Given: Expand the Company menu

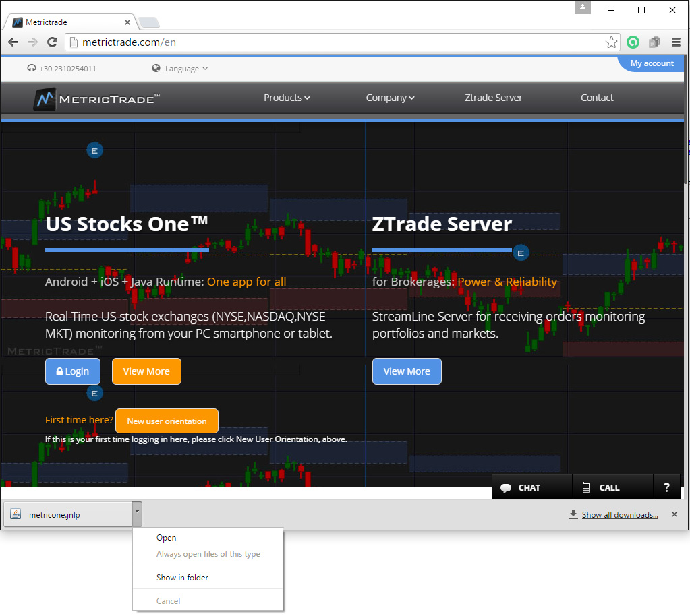Looking at the screenshot, I should [391, 98].
